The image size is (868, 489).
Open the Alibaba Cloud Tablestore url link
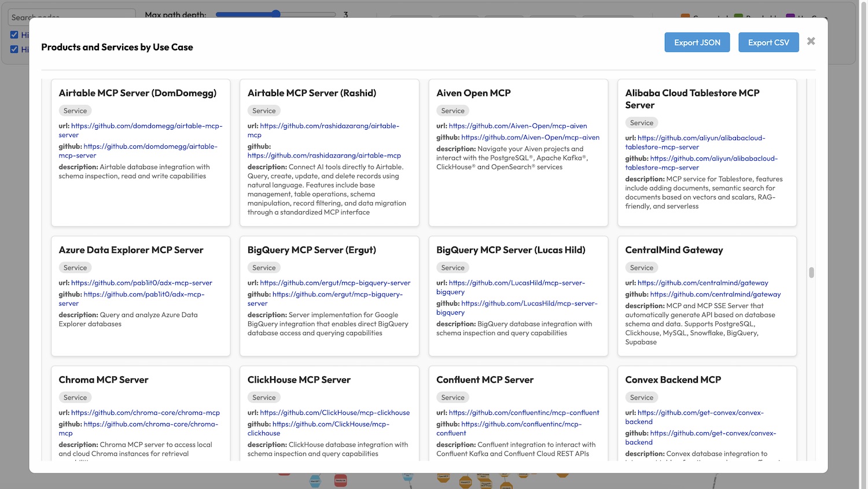[696, 142]
